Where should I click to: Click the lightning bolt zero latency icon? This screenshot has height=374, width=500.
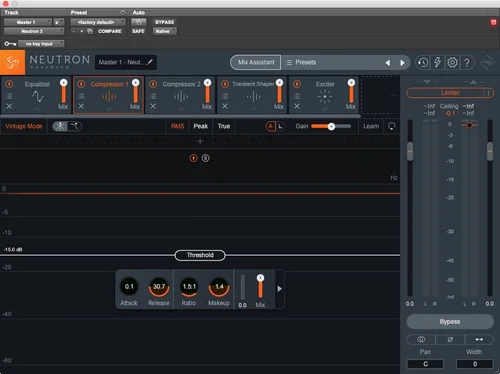[438, 62]
